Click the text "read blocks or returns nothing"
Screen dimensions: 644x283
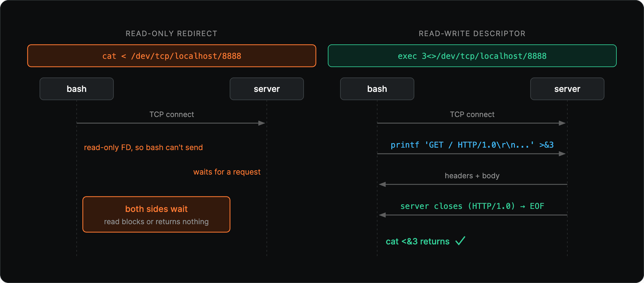(156, 222)
